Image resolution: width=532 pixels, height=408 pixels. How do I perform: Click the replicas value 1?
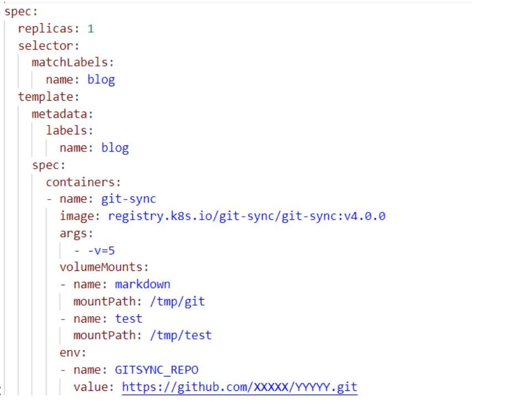coord(91,29)
